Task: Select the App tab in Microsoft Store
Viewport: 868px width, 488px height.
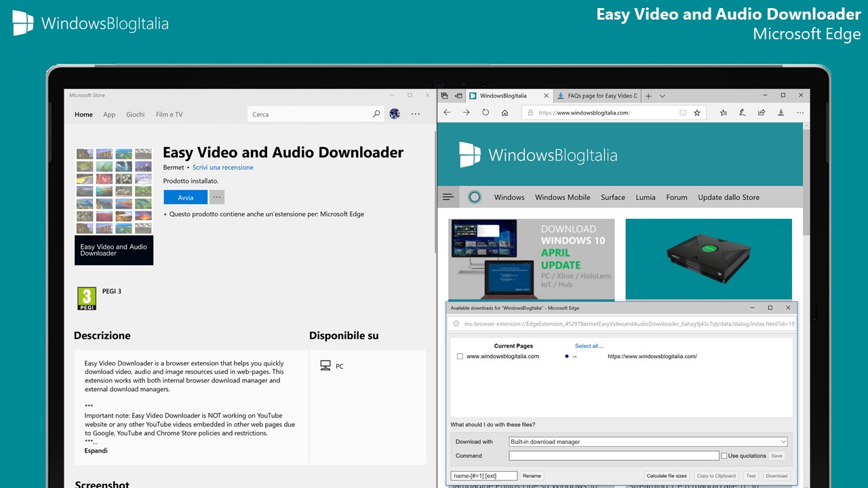Action: (109, 115)
